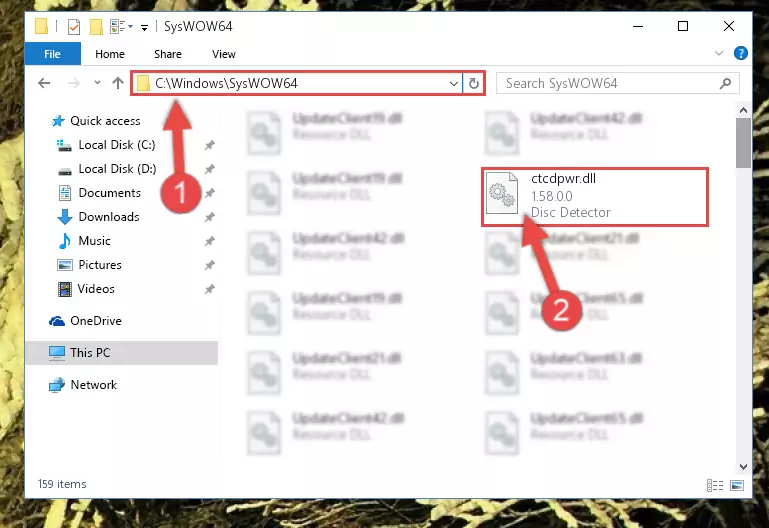Open the recent locations dropdown
The width and height of the screenshot is (769, 528).
[98, 83]
